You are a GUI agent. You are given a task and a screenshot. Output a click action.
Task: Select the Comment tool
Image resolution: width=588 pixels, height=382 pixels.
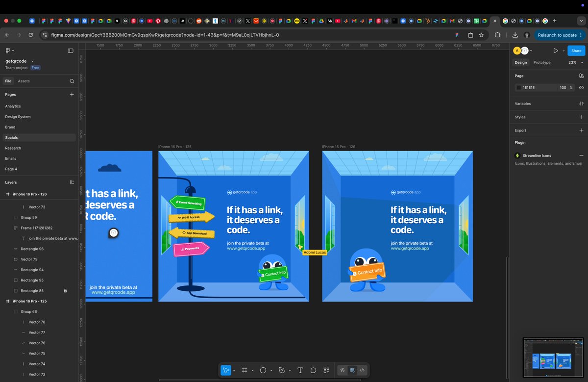click(313, 370)
